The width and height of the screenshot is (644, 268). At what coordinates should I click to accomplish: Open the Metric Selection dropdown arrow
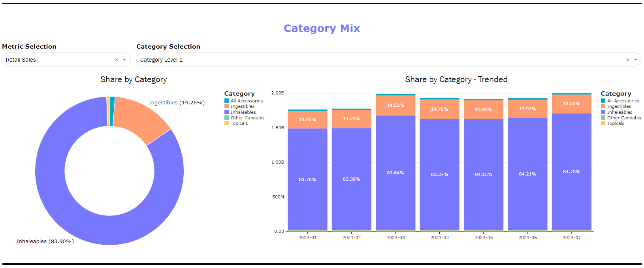[x=124, y=60]
